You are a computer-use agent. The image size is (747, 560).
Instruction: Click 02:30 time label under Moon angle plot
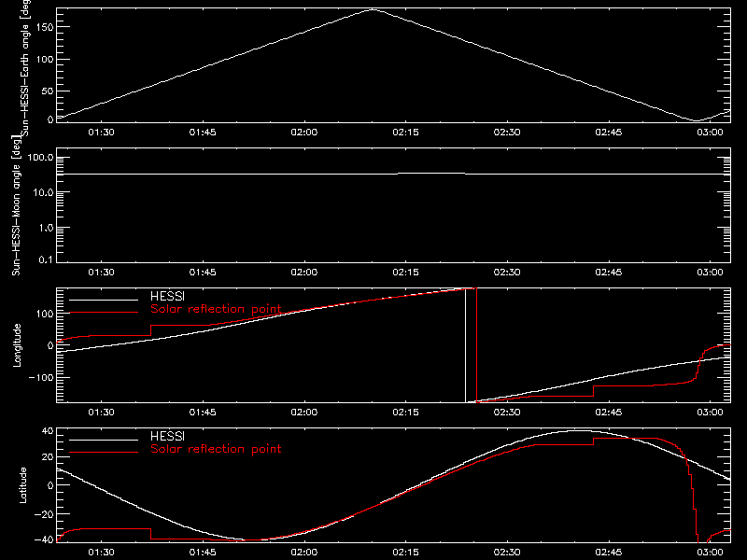coord(507,273)
